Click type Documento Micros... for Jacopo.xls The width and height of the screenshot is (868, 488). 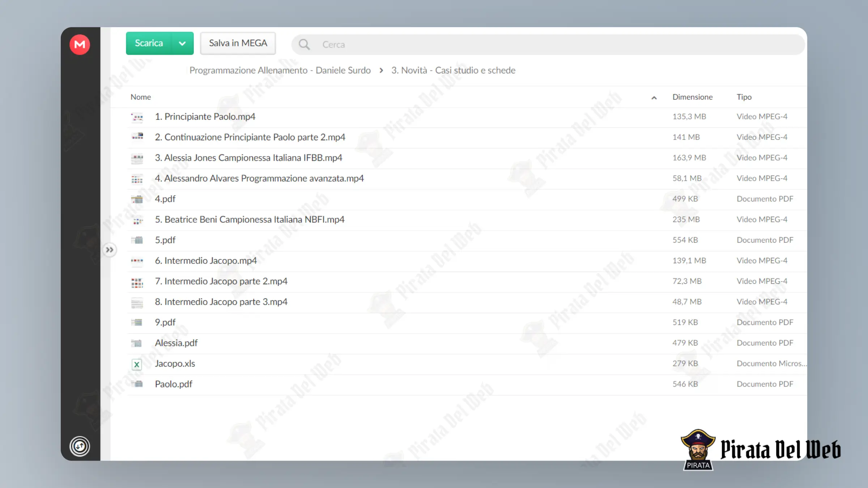pyautogui.click(x=771, y=364)
